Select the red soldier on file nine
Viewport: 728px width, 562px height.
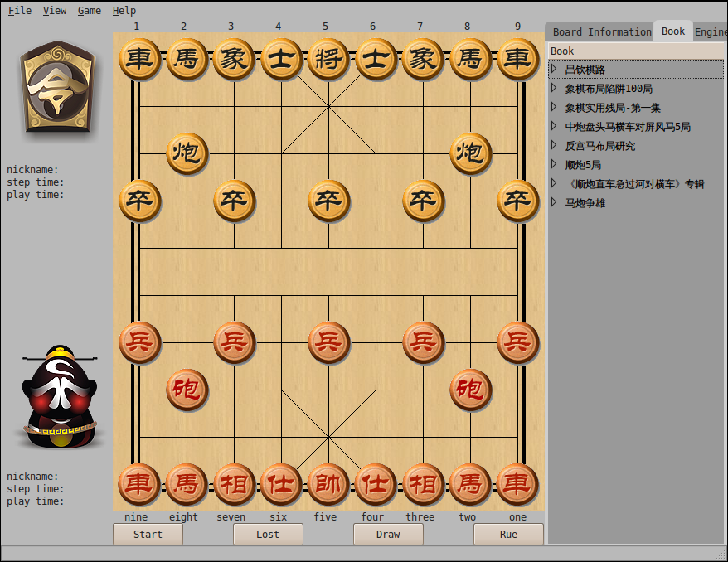(x=139, y=342)
